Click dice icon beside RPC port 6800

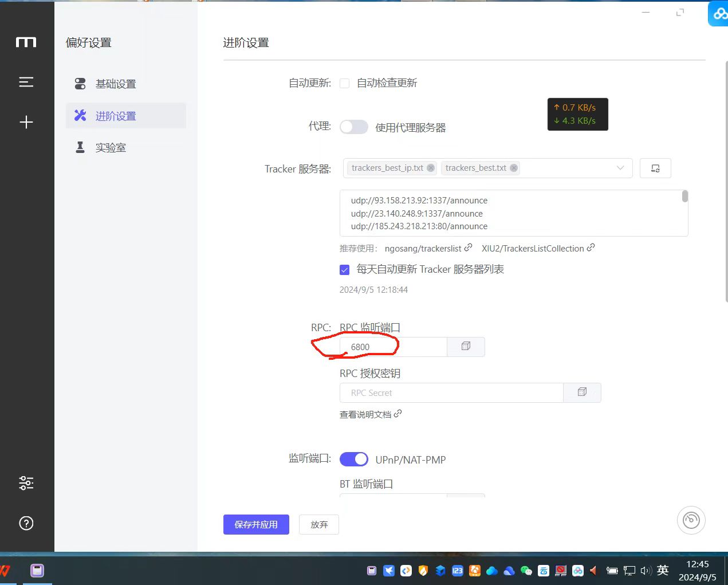coord(466,347)
